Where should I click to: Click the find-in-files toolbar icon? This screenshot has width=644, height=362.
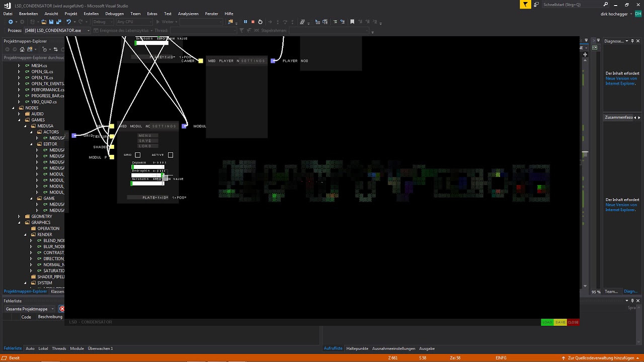(230, 22)
